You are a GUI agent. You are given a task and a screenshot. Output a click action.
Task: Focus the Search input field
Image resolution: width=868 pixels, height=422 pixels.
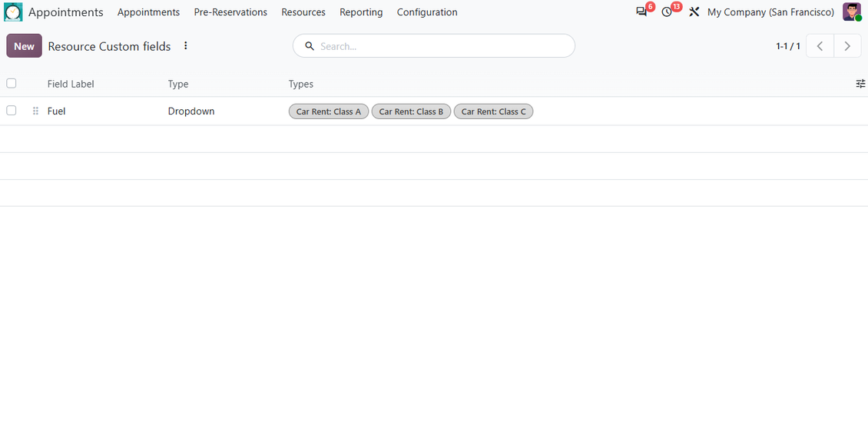click(x=433, y=46)
